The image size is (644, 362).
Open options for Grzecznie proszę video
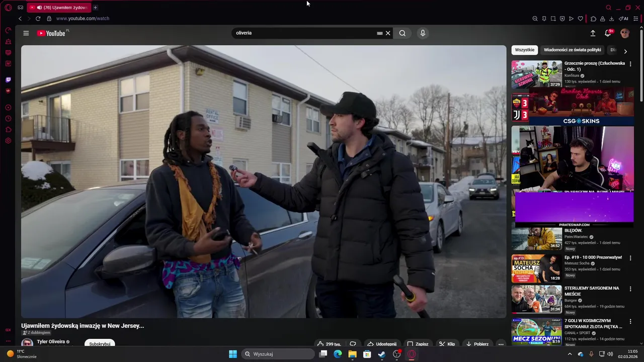[630, 64]
